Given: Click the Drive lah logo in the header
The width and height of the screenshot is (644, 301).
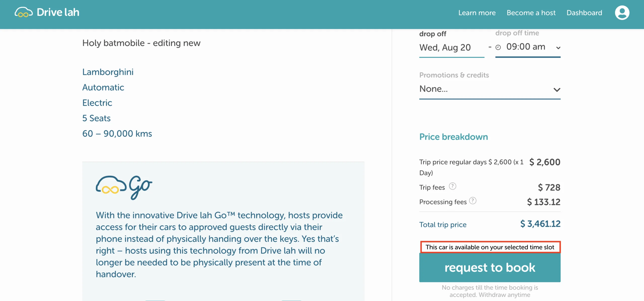Looking at the screenshot, I should (x=47, y=12).
